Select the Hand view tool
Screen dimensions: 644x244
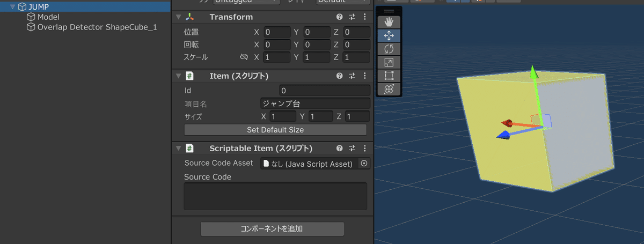(x=390, y=22)
